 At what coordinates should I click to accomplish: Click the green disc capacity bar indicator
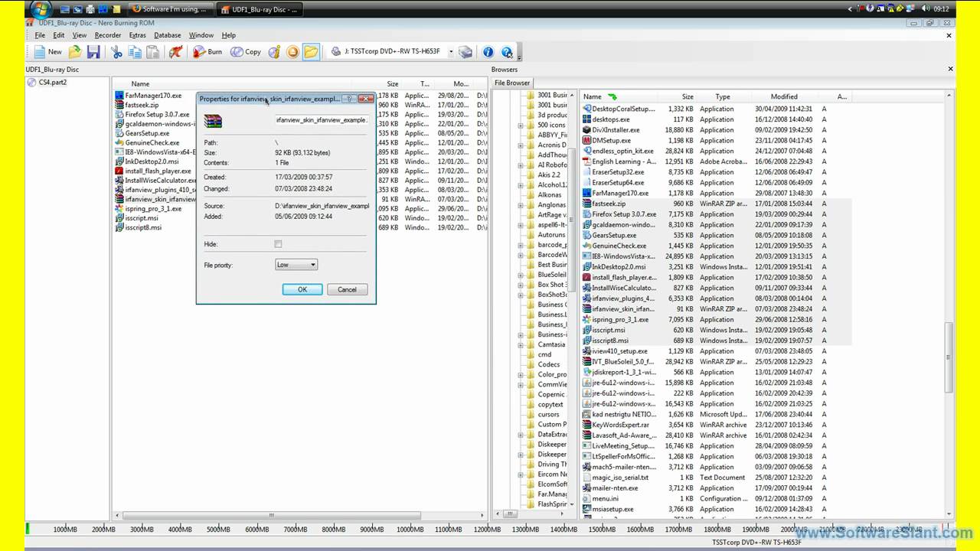click(x=28, y=528)
